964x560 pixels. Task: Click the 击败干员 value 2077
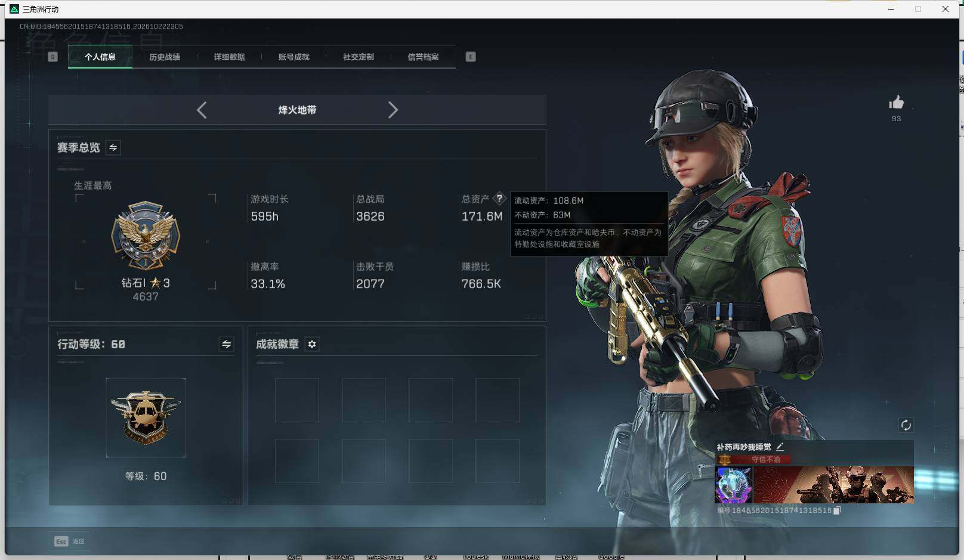(370, 284)
